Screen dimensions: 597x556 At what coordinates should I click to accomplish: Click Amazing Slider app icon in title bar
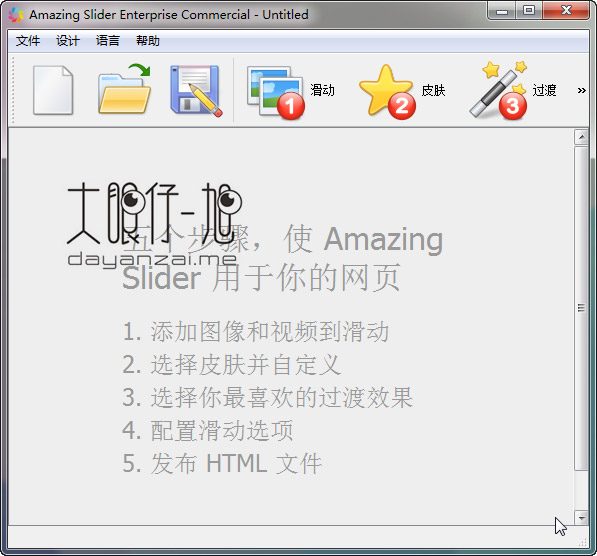pos(16,14)
